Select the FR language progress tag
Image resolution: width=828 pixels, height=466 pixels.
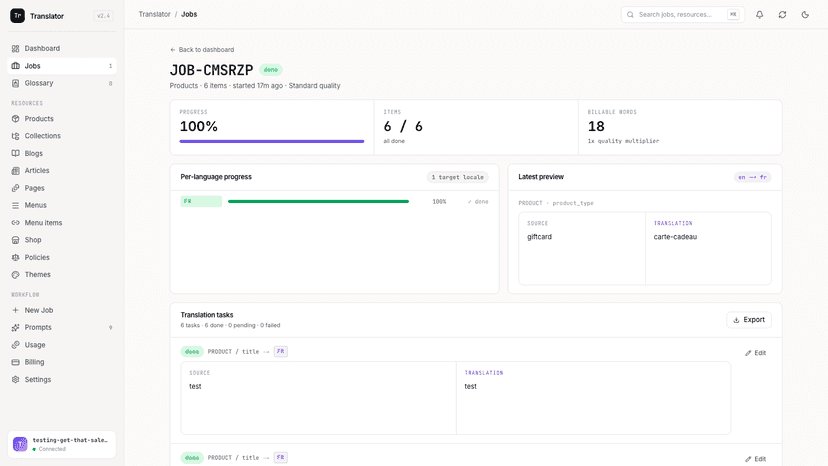pyautogui.click(x=201, y=201)
